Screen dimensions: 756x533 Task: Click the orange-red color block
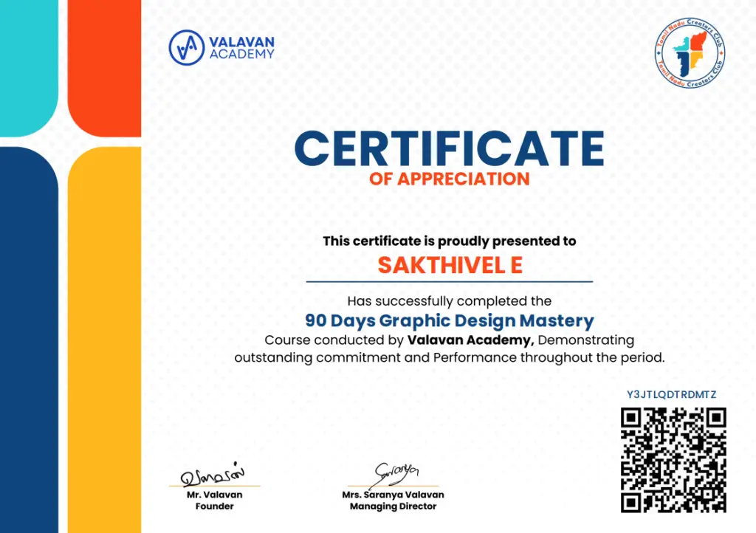(x=104, y=68)
